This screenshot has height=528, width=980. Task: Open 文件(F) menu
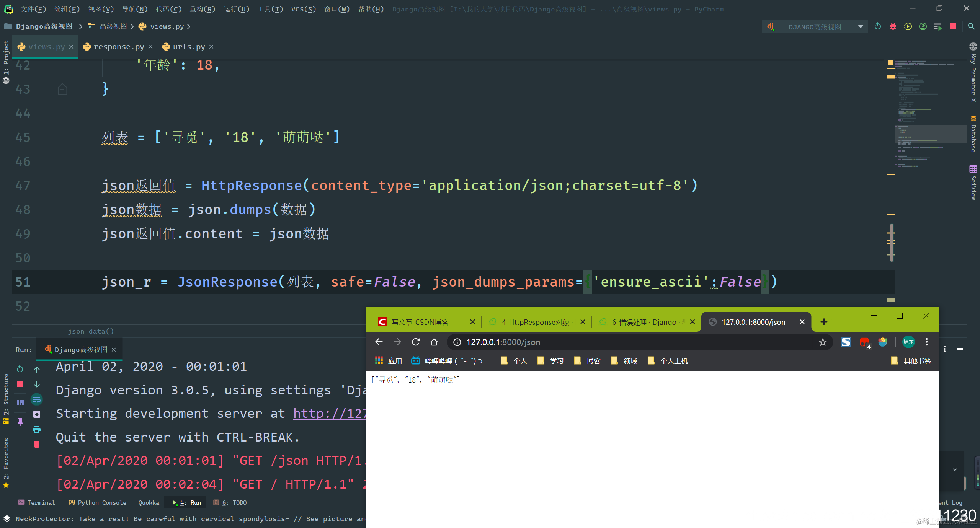pyautogui.click(x=33, y=9)
